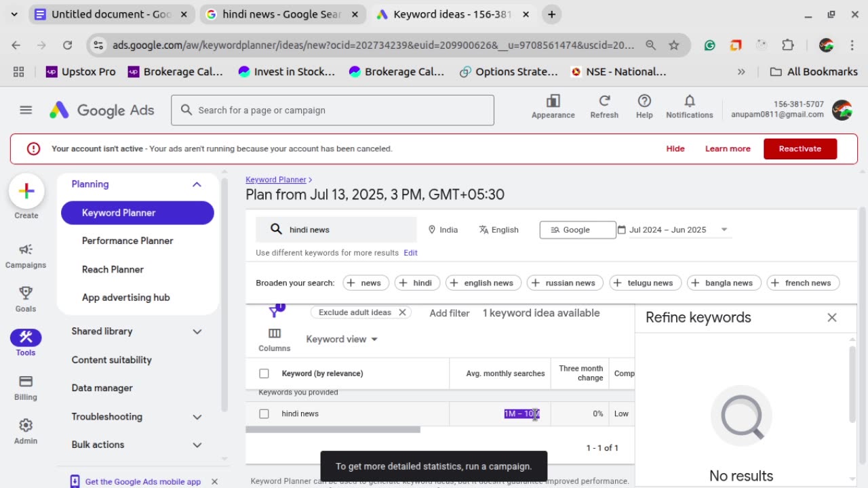The image size is (868, 488).
Task: Click the Google Ads logo
Action: coord(102,110)
